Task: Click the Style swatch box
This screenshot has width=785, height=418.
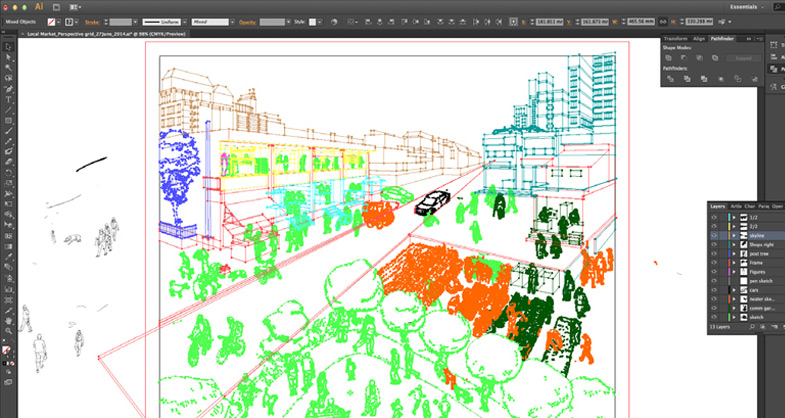Action: (312, 22)
